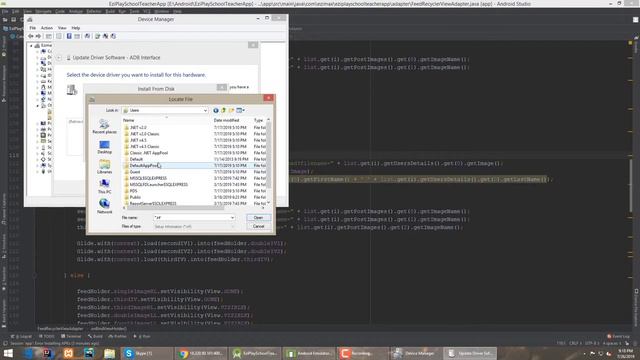The width and height of the screenshot is (640, 360).
Task: Open the View menu icon in Locate File
Action: pyautogui.click(x=240, y=110)
